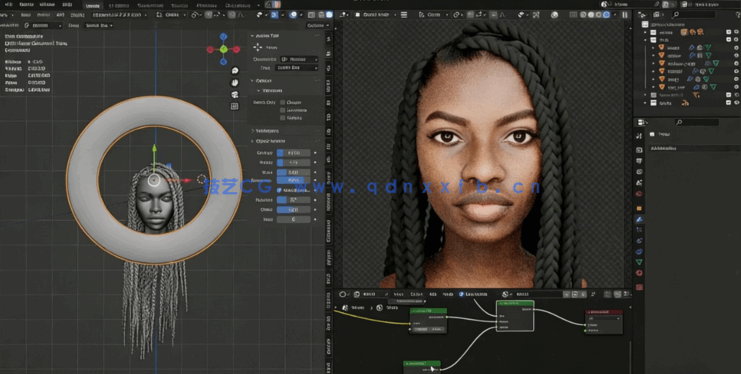Select the highlighted center node in node editor

[515, 316]
